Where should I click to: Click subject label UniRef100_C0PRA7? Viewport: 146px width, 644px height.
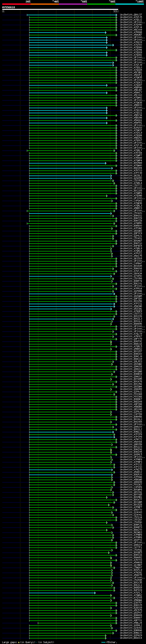(131, 263)
